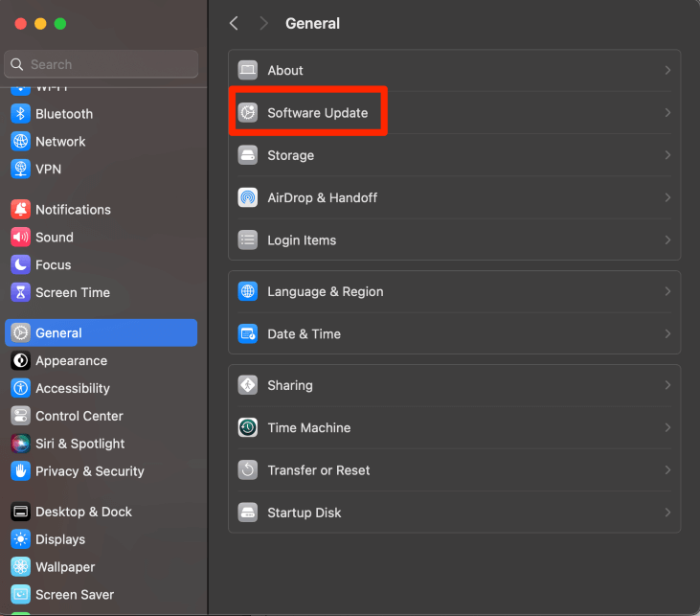Expand the Login Items row chevron
The height and width of the screenshot is (616, 700).
667,240
